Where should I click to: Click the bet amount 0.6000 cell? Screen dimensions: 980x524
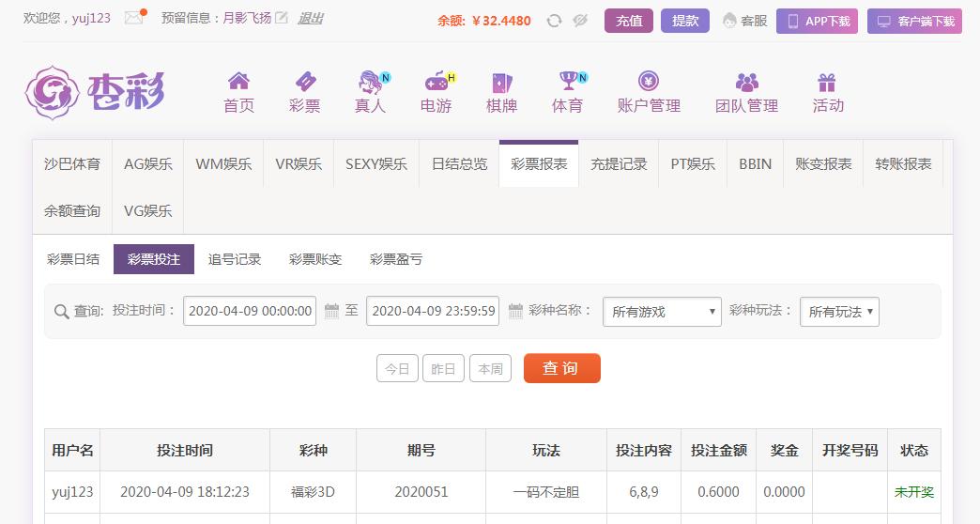pos(719,492)
